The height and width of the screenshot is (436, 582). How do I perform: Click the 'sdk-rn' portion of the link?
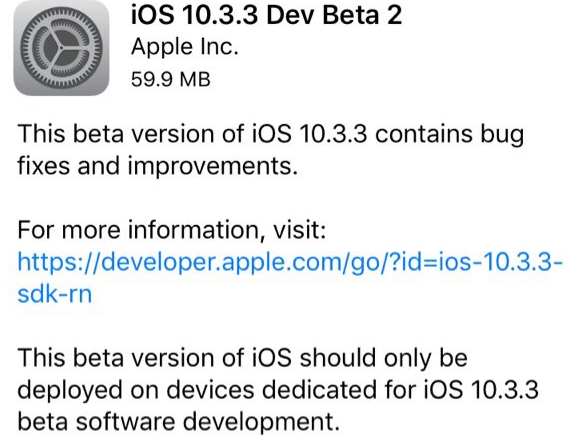(55, 294)
